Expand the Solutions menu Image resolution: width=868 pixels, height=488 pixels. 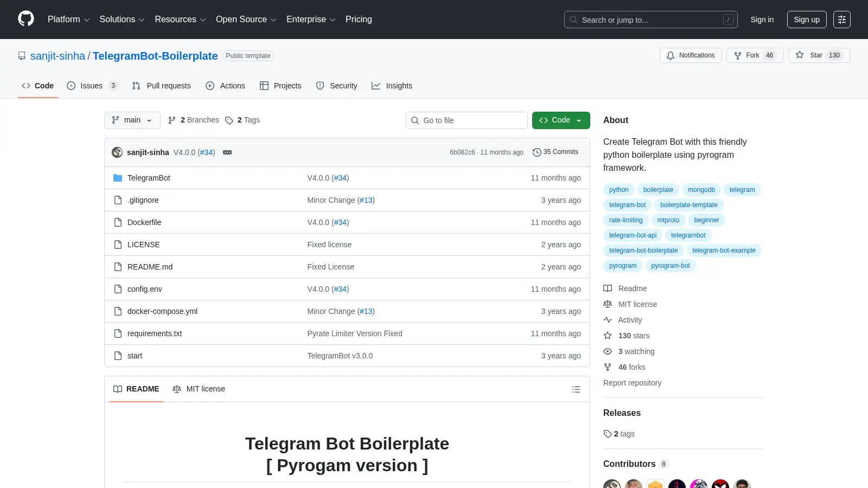point(122,20)
